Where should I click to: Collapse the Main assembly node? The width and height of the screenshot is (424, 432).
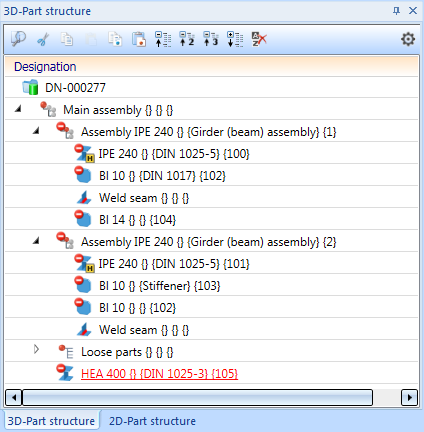point(18,108)
